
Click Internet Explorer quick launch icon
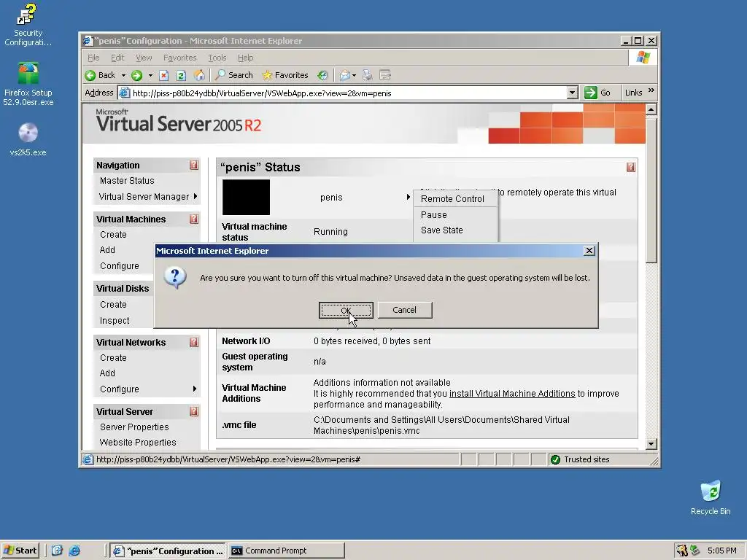74,551
